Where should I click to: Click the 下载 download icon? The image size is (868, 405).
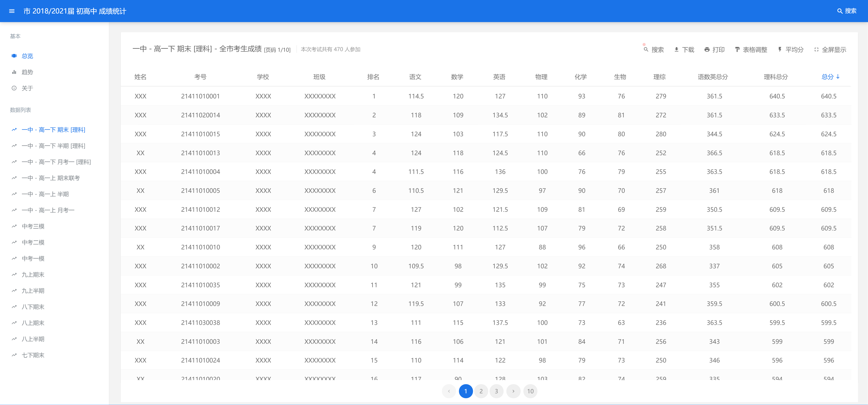click(683, 50)
